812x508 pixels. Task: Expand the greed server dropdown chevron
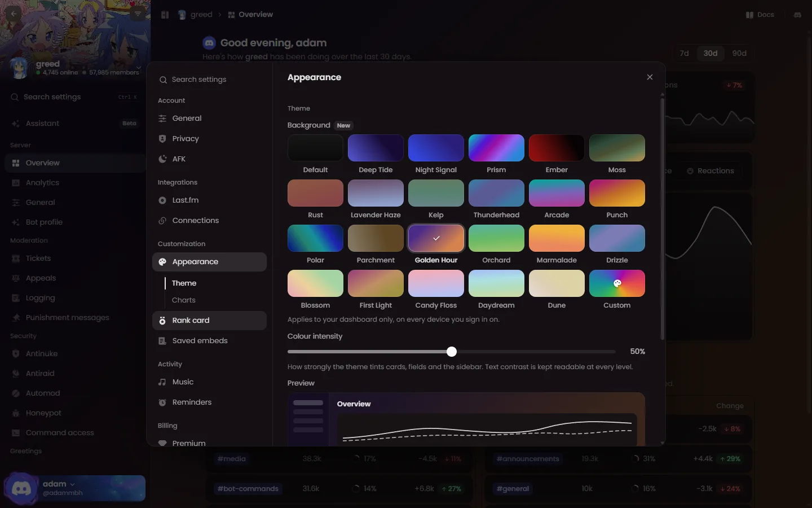(138, 67)
